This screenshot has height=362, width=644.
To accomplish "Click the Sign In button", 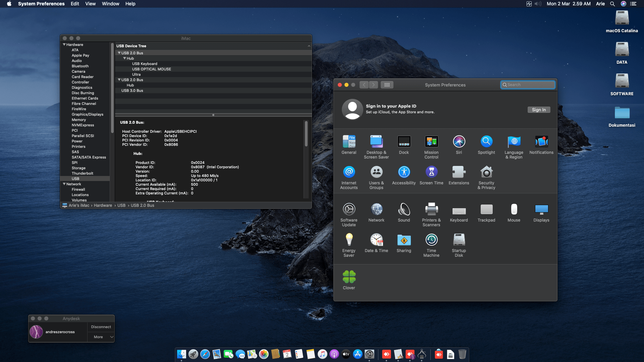I will click(539, 110).
